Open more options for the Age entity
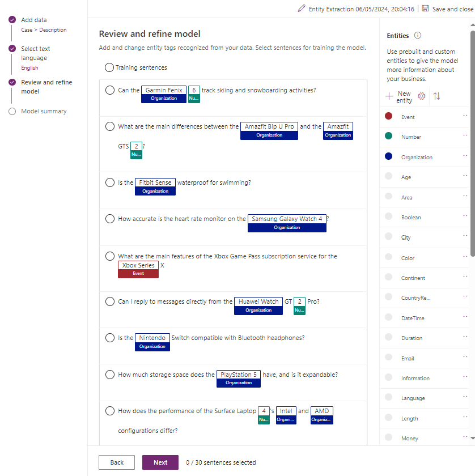The image size is (475, 476). click(x=465, y=176)
